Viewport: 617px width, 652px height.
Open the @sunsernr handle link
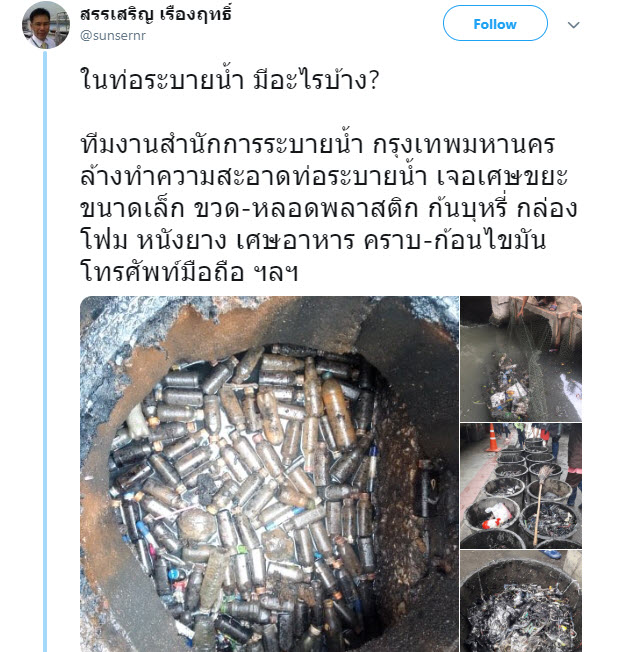(113, 36)
